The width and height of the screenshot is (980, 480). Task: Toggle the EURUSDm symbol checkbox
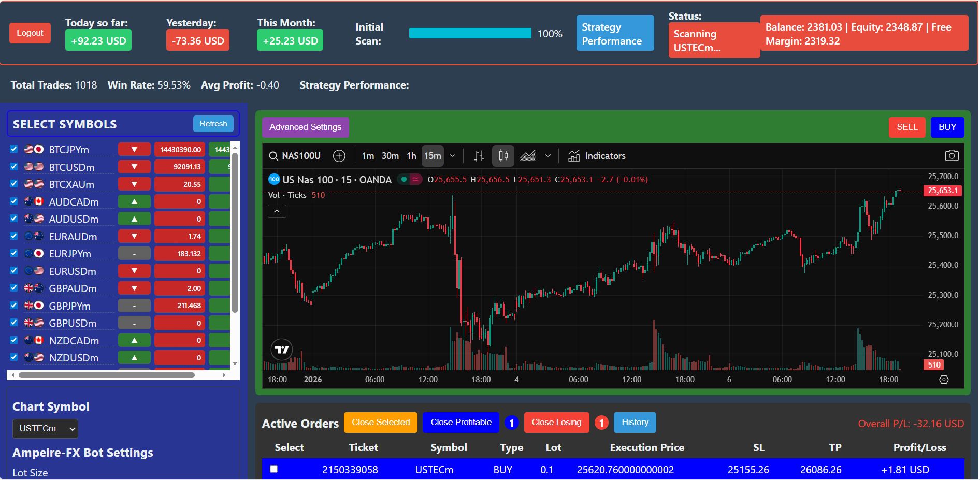(14, 271)
